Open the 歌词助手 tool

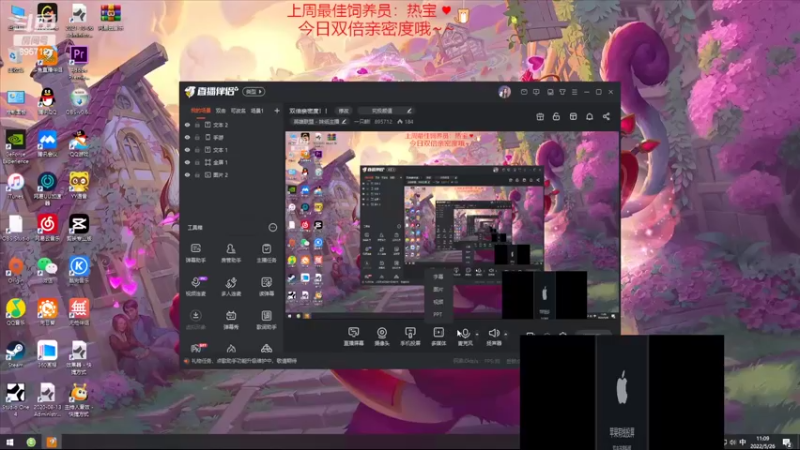[266, 320]
